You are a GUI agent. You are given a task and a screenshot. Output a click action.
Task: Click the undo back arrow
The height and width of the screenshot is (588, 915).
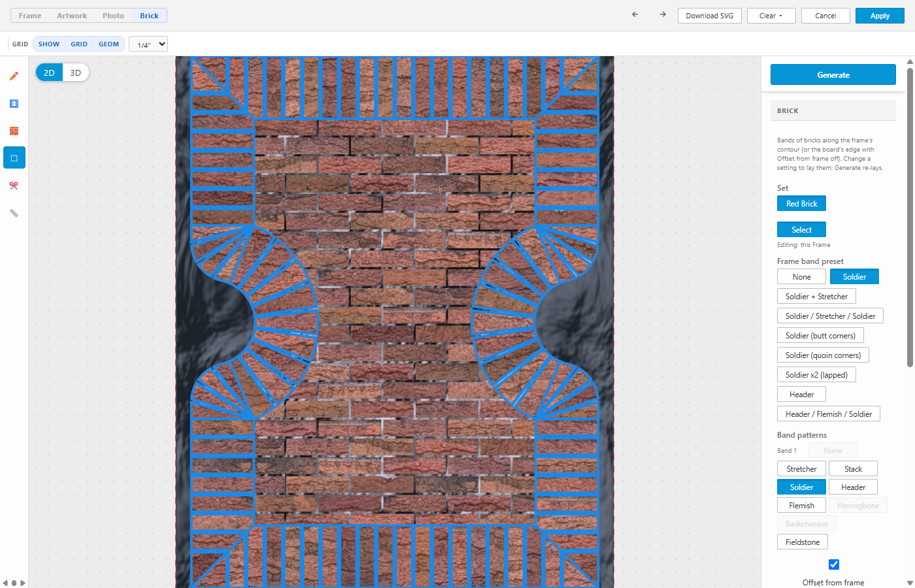click(635, 14)
